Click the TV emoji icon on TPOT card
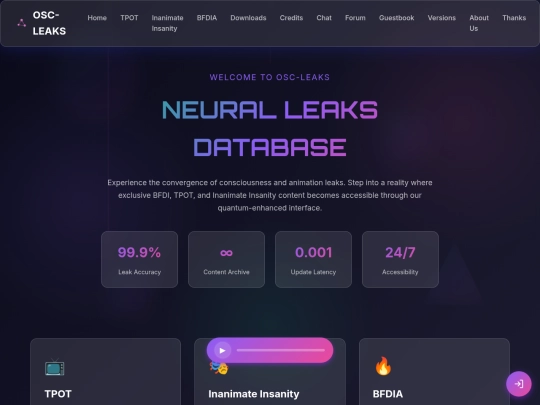This screenshot has height=405, width=540. click(x=54, y=367)
